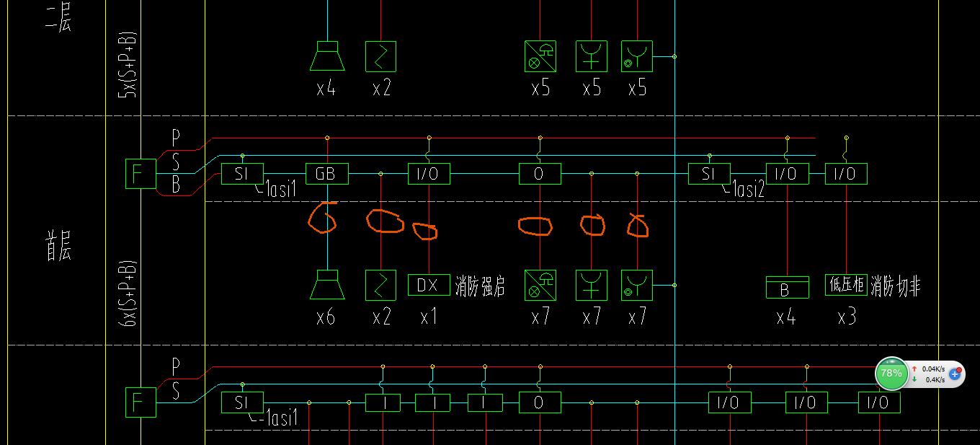
Task: Select the F box with only P and S lines
Action: pos(141,402)
